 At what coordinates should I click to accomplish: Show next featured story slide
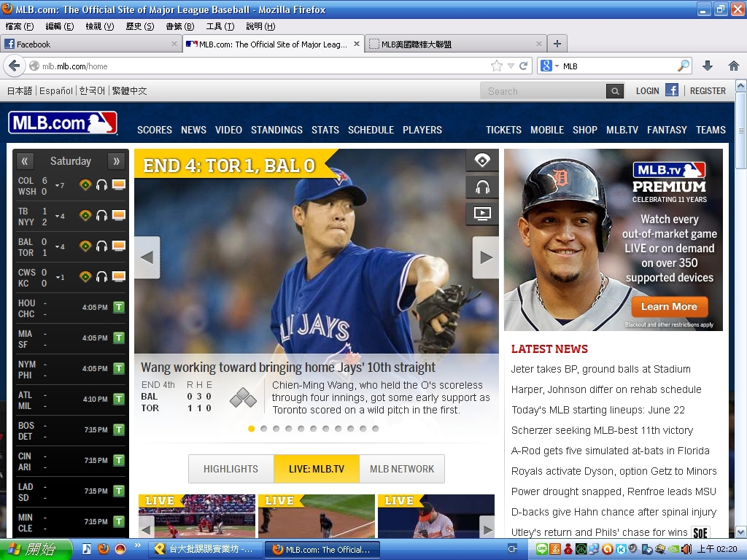point(485,257)
